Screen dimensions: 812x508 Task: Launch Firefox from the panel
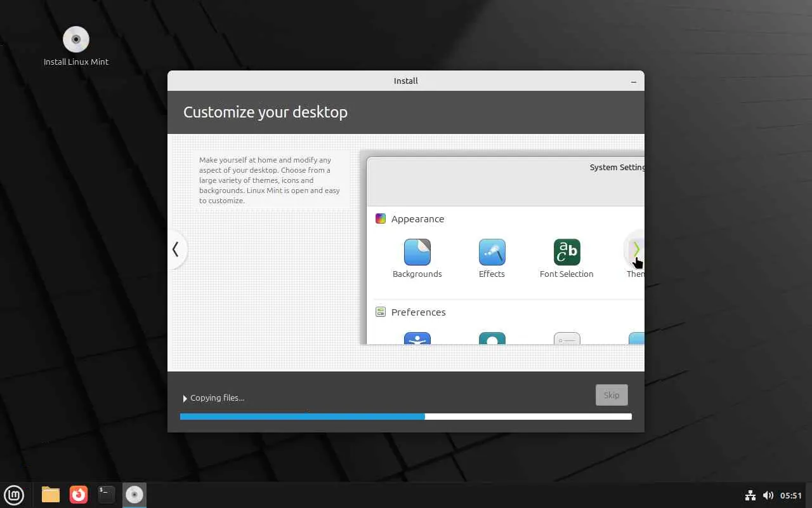pyautogui.click(x=79, y=495)
